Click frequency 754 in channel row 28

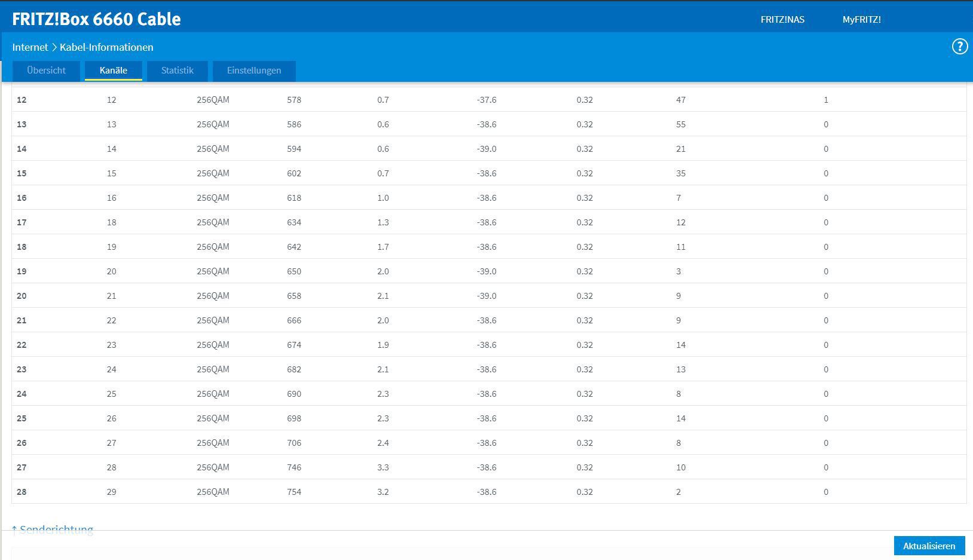coord(294,492)
